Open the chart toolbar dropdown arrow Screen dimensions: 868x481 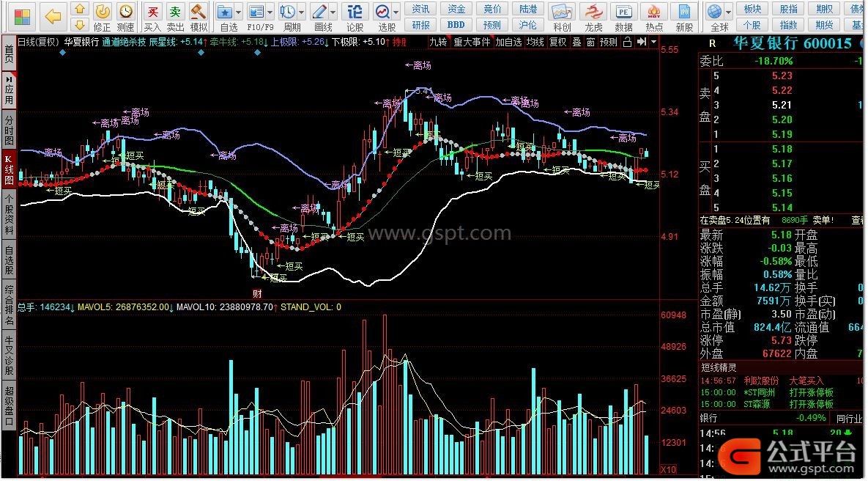[x=654, y=42]
